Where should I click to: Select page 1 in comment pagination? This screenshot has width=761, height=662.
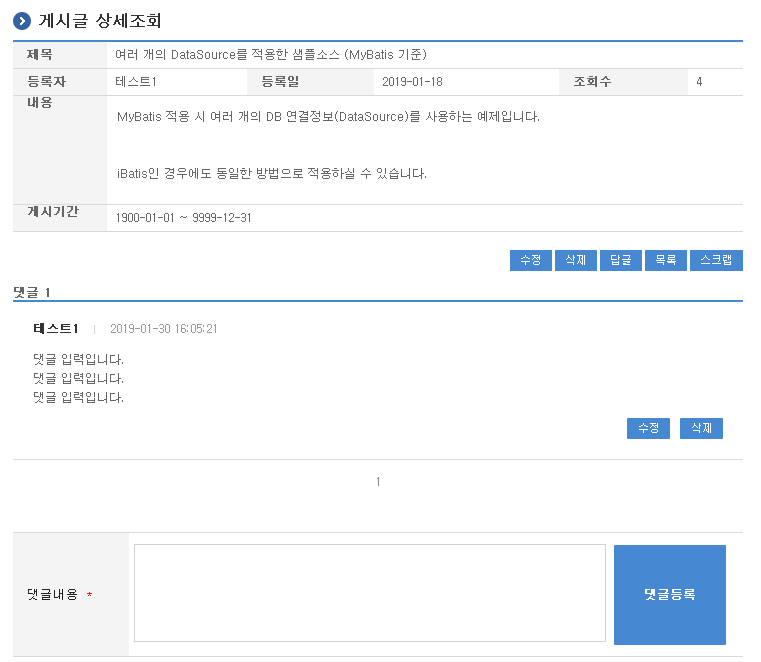378,482
